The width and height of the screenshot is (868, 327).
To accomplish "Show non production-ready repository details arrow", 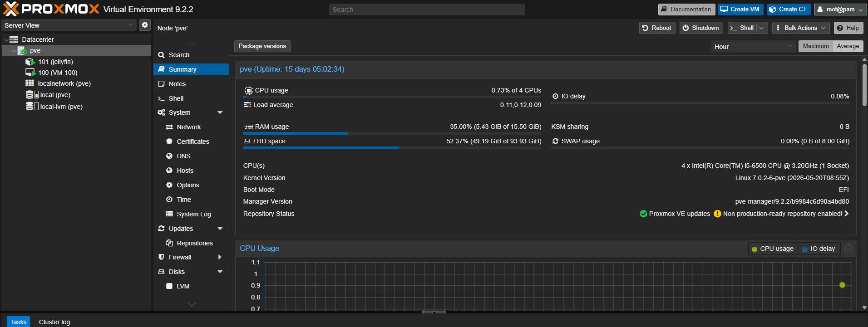I will pos(847,214).
